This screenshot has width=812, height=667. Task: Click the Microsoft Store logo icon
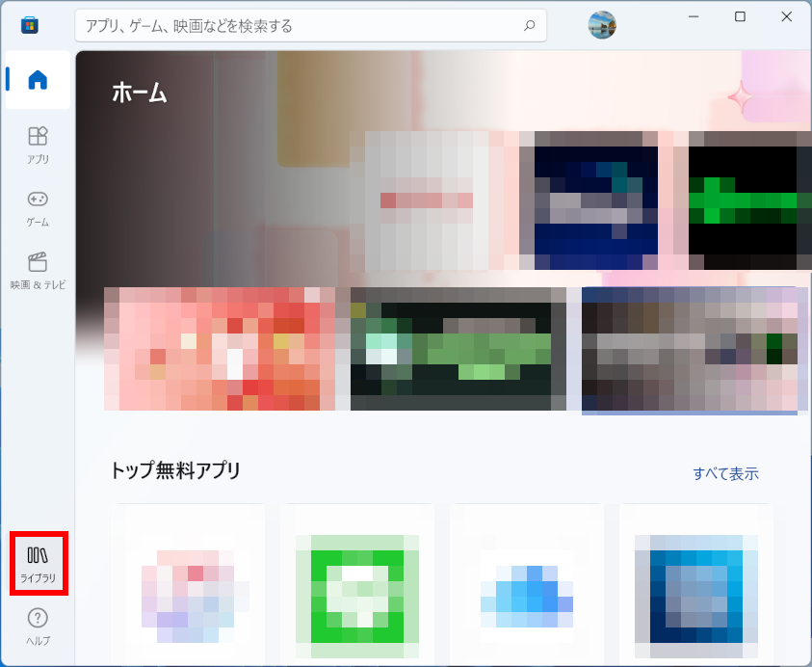click(x=30, y=25)
